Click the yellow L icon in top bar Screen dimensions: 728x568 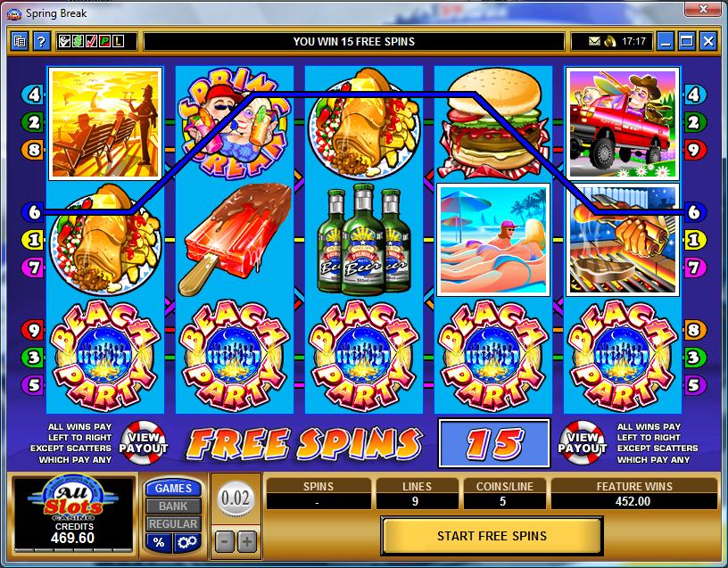(119, 42)
